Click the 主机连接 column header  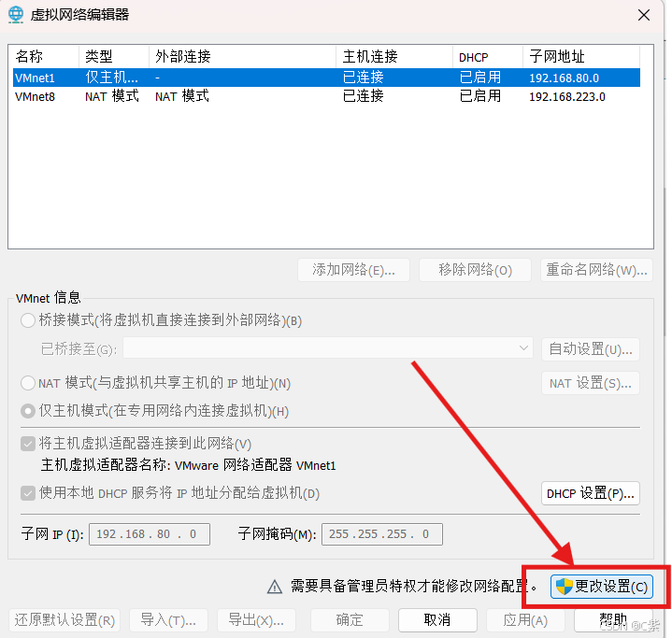[x=394, y=57]
